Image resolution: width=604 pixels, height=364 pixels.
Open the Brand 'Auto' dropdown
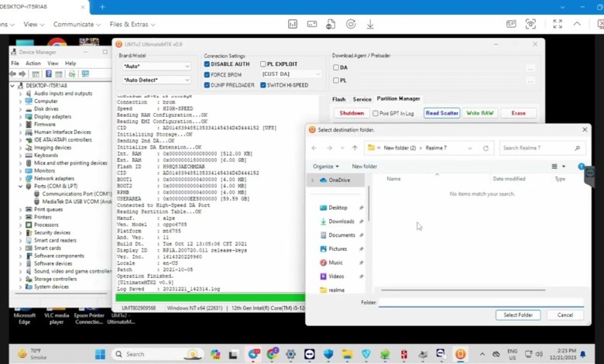155,67
